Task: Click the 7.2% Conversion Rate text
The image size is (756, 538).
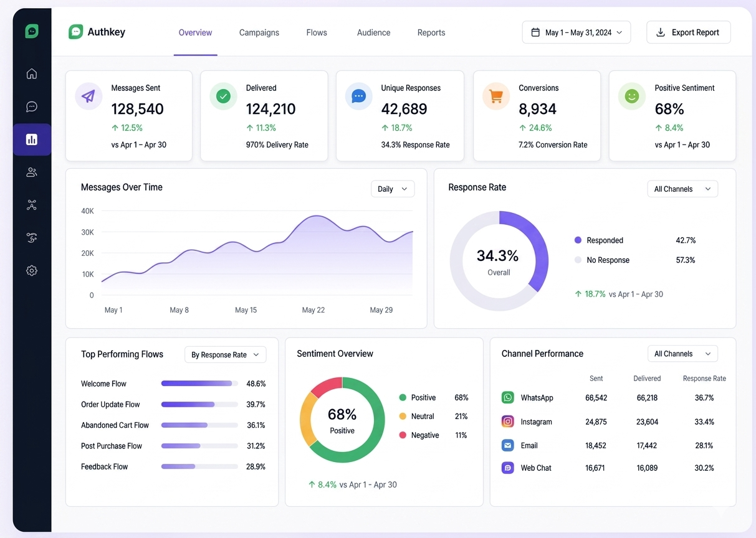Action: (x=553, y=144)
